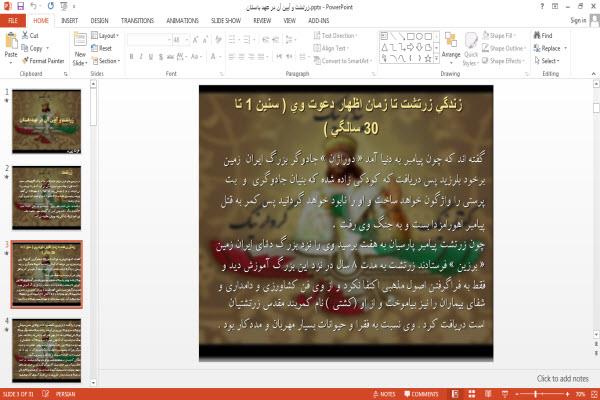Switch to the TRANSITIONS tab
Screen dimensions: 600x400
tap(137, 21)
